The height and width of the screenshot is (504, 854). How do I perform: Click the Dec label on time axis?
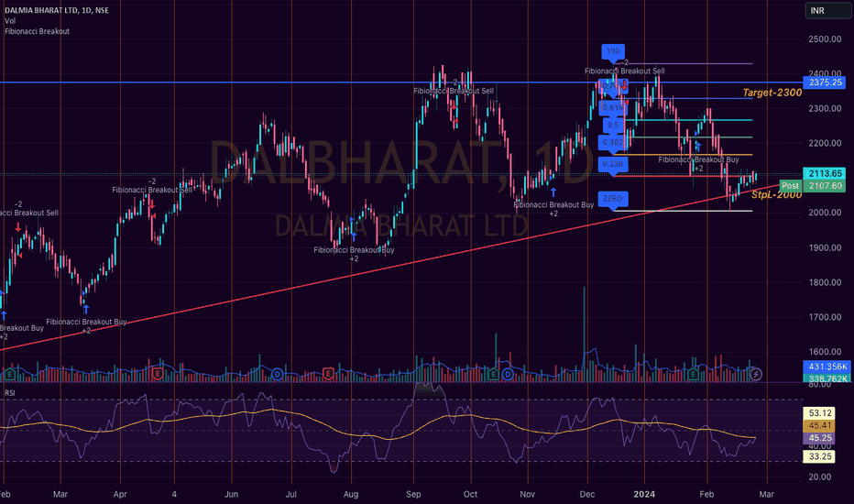587,494
